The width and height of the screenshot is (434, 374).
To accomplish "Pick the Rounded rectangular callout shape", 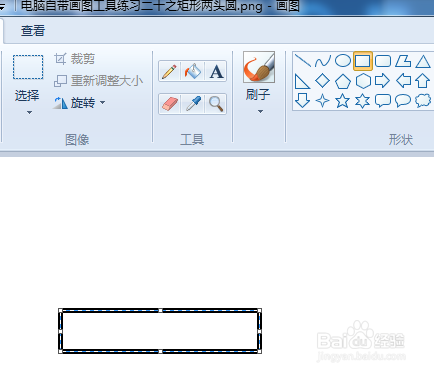I will [383, 100].
